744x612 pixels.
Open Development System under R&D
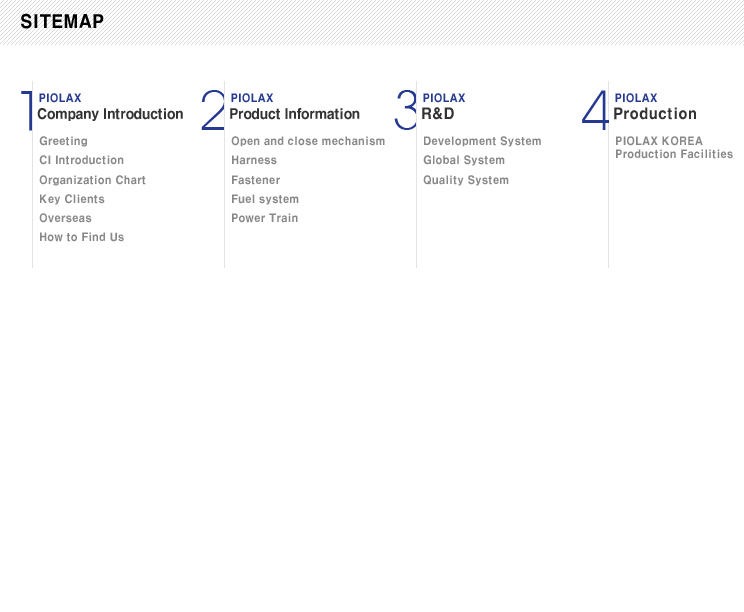tap(482, 141)
